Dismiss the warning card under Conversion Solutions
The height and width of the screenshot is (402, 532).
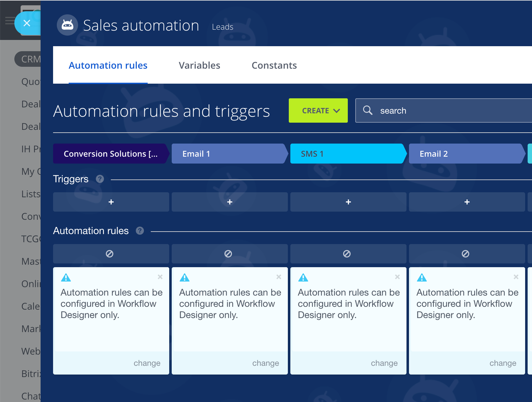click(x=160, y=277)
